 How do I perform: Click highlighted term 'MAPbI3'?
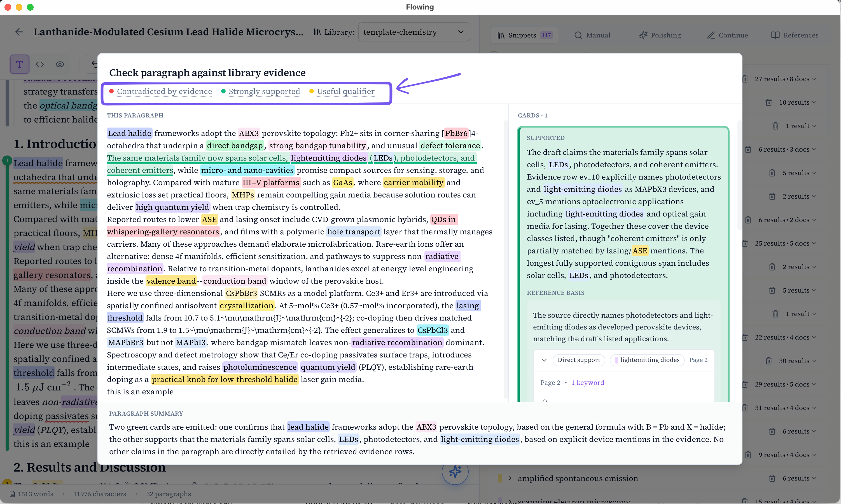point(191,342)
